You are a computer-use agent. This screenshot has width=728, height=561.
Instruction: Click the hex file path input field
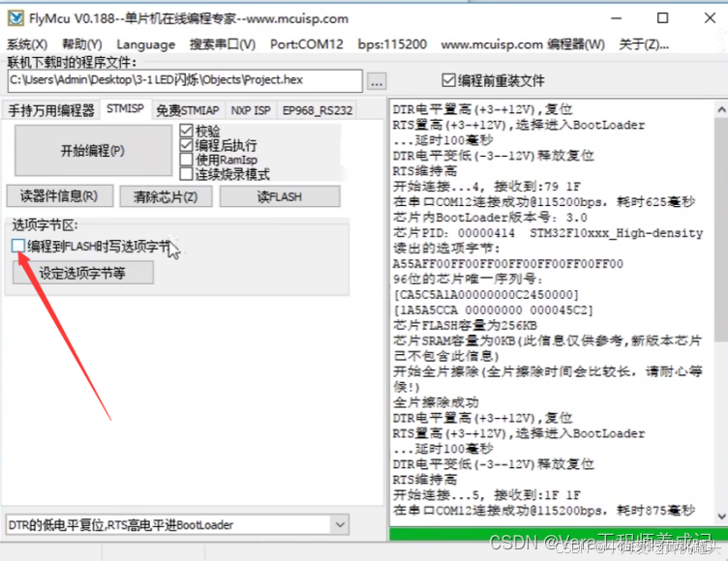(185, 80)
